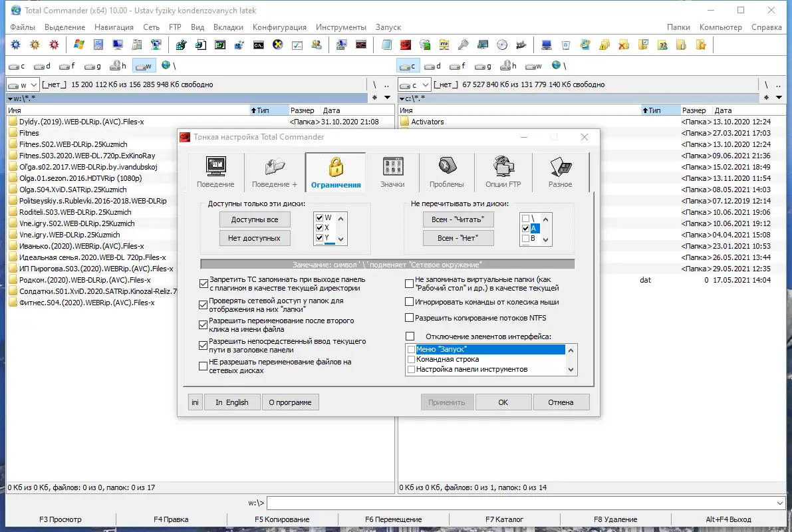The image size is (792, 532).
Task: Click the red lips toolbar icon
Action: 406,45
